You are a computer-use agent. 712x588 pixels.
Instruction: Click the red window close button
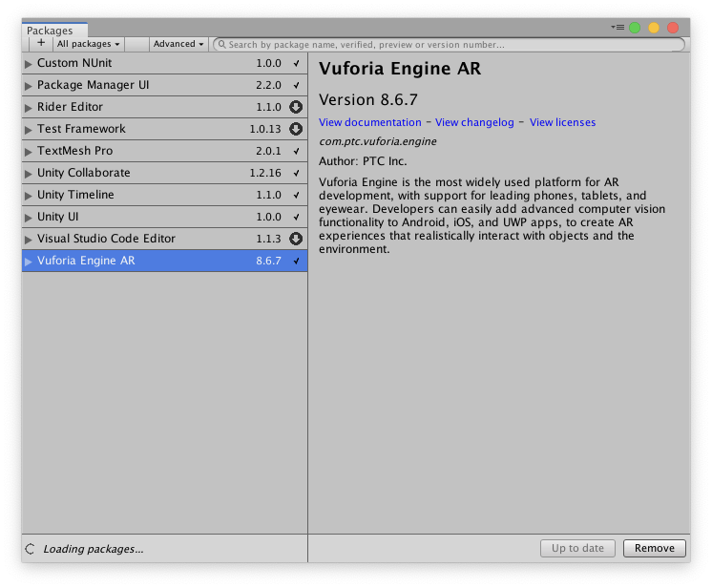tap(673, 28)
